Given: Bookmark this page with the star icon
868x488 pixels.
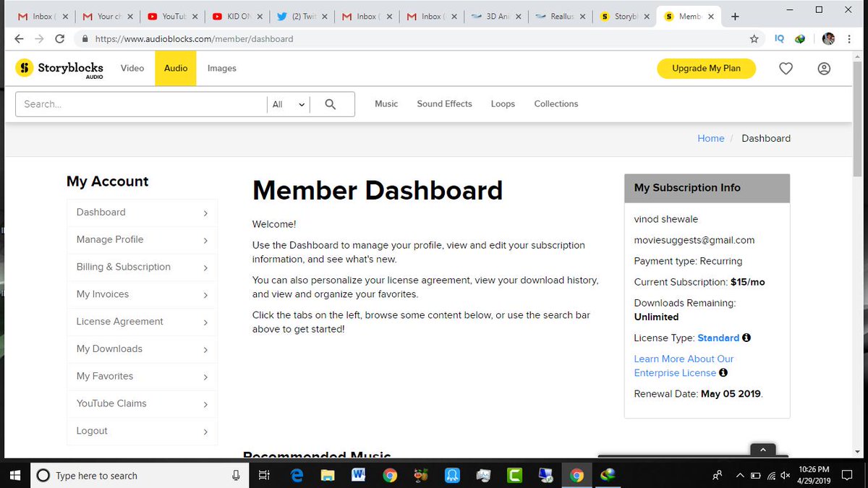Looking at the screenshot, I should pos(754,39).
